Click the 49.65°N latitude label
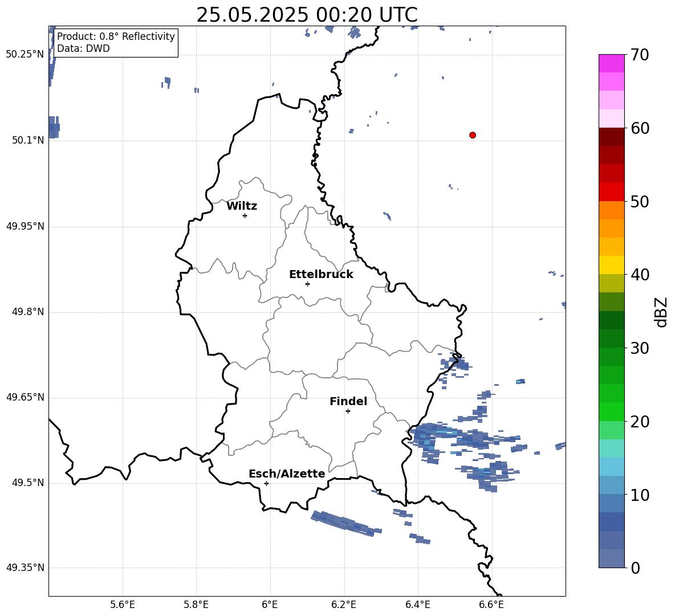 [25, 397]
